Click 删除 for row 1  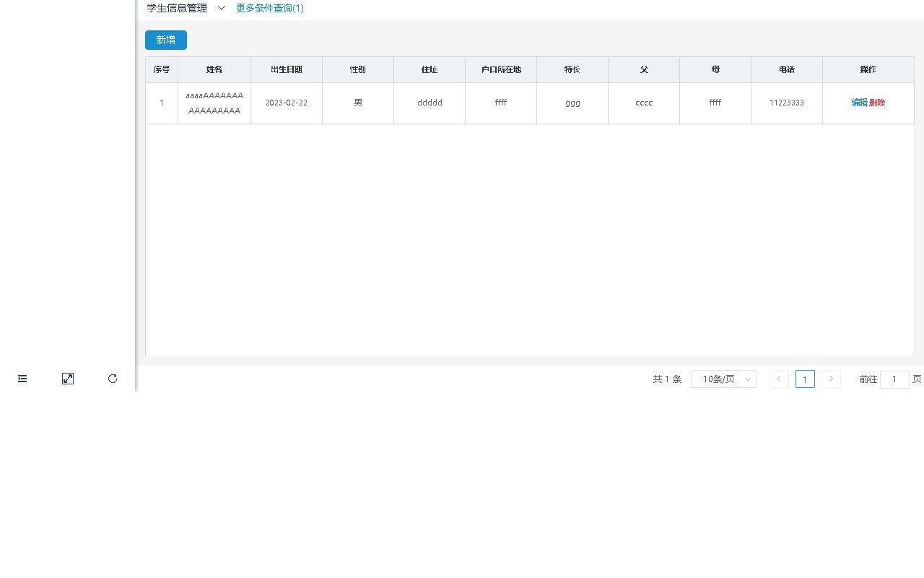tap(877, 103)
